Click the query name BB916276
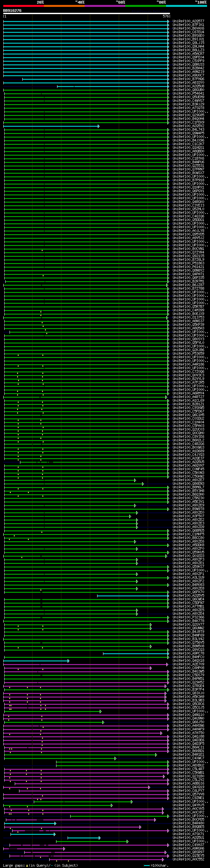Image resolution: width=210 pixels, height=868 pixels. (12, 11)
